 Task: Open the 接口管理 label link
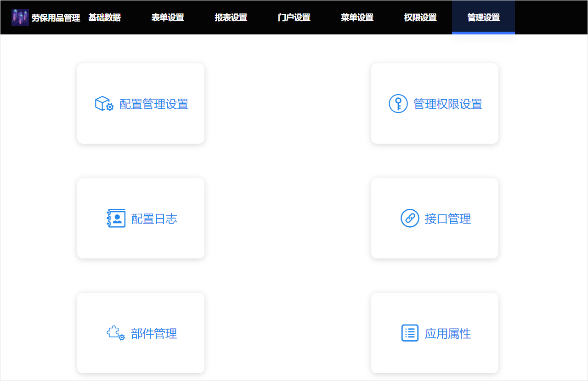point(448,219)
